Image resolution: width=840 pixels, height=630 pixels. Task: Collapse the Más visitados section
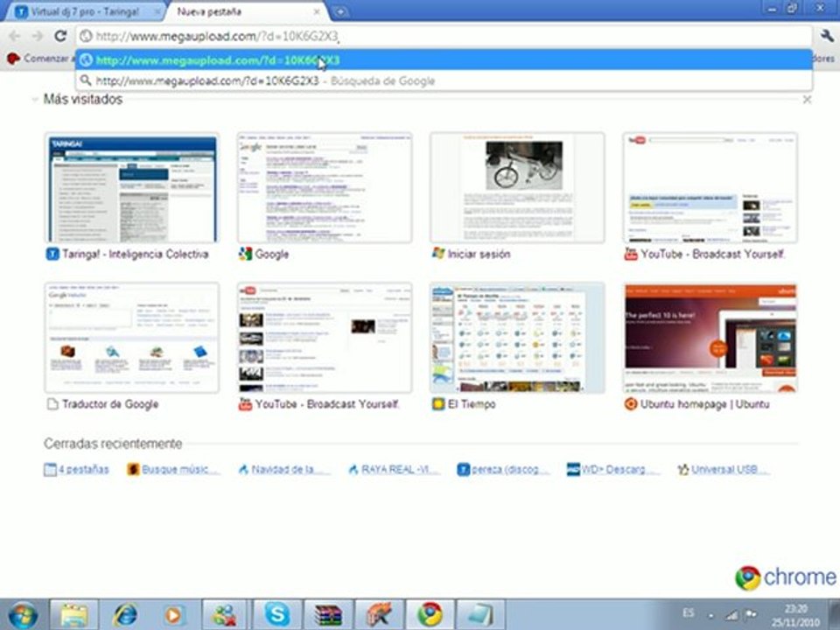[35, 99]
